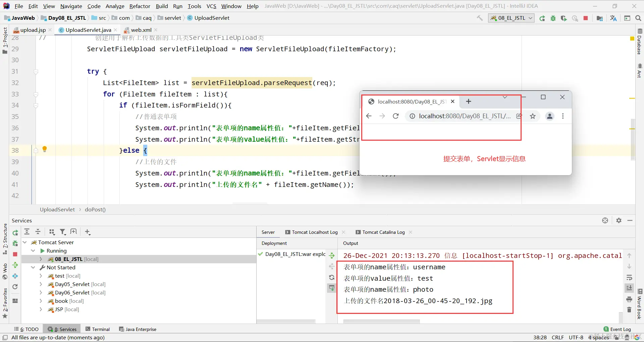This screenshot has height=342, width=644.
Task: Start debugging with the green bug icon
Action: coord(553,18)
